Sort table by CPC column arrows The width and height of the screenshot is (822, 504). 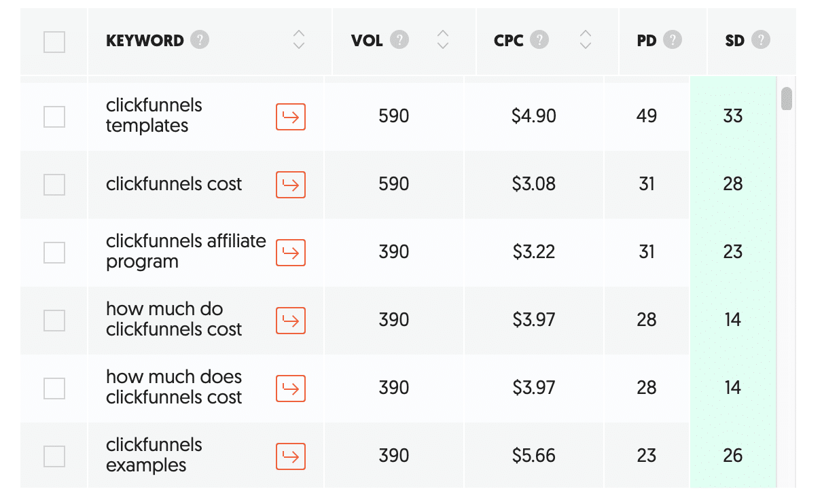click(x=586, y=40)
